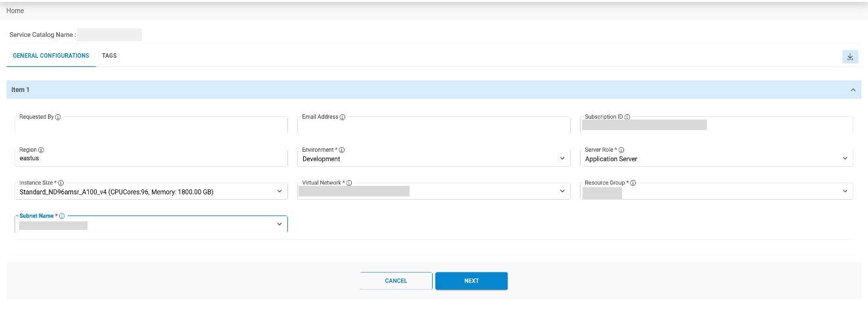868x333 pixels.
Task: Focus the Email Address input field
Action: point(434,125)
